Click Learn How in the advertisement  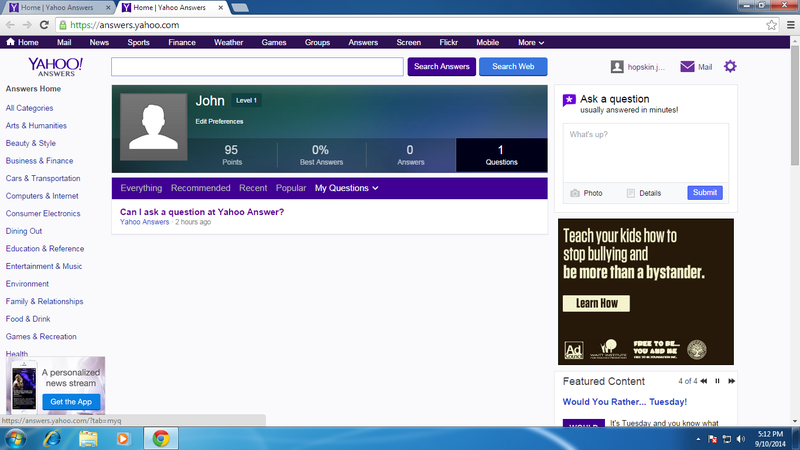click(x=596, y=304)
